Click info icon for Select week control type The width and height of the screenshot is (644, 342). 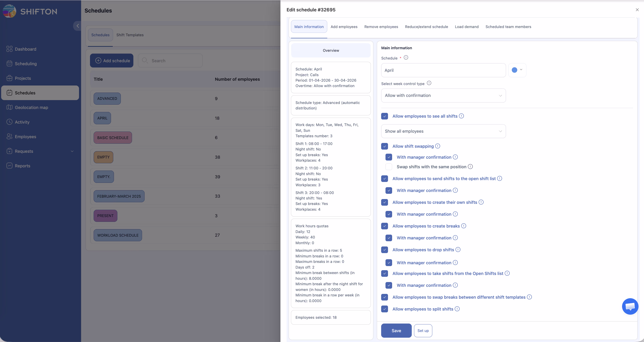429,83
